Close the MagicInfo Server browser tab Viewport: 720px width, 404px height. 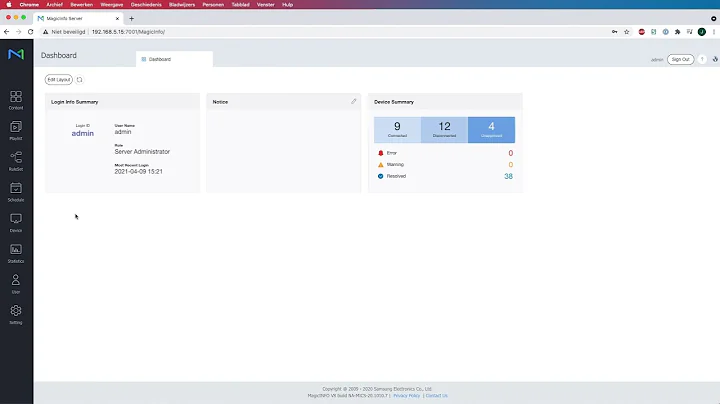tap(117, 19)
